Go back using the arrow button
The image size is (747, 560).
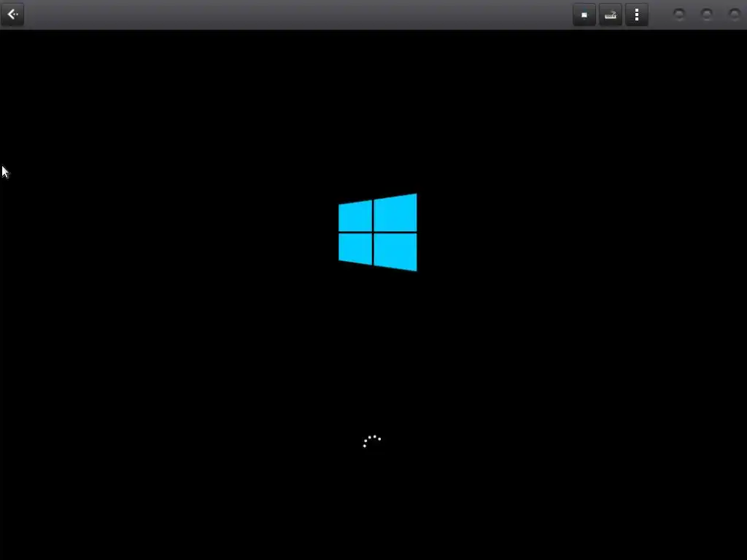coord(12,15)
